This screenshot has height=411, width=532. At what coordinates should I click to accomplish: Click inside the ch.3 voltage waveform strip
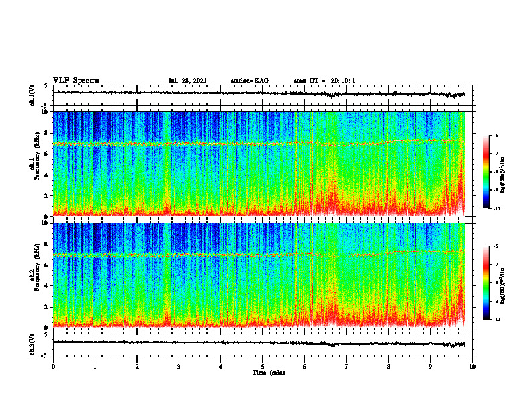263,345
